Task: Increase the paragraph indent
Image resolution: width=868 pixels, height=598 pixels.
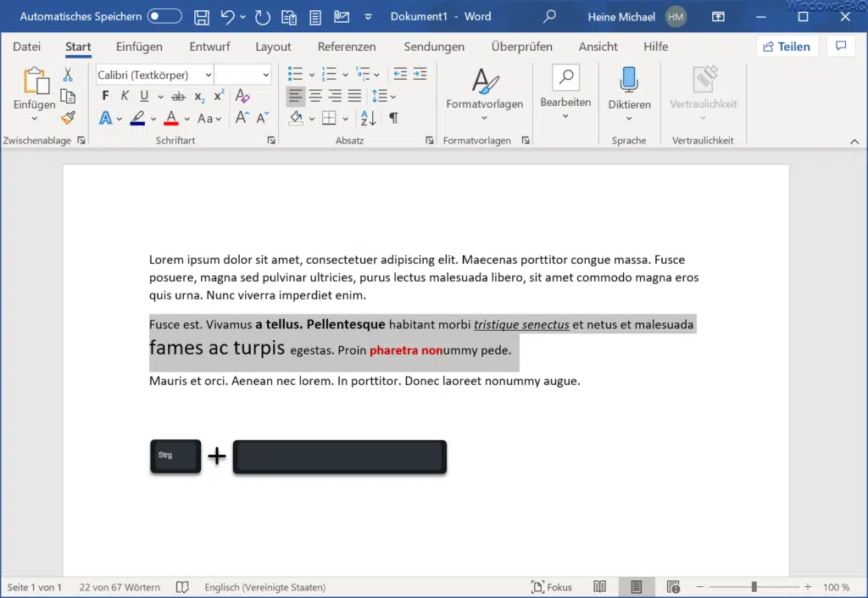Action: click(420, 74)
